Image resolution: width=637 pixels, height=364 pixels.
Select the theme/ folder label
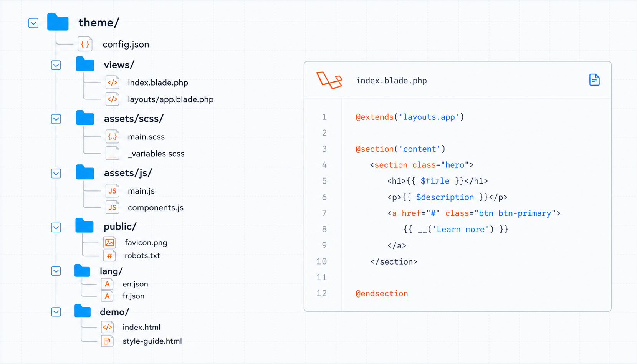coord(99,23)
